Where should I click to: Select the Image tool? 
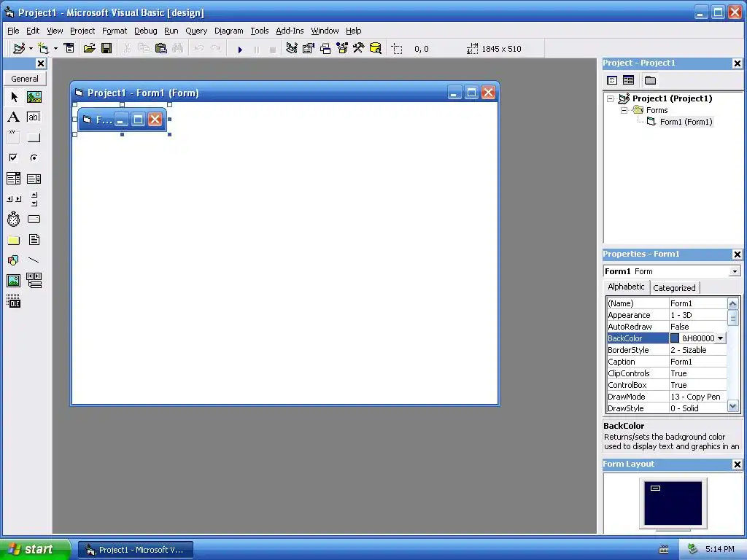coord(14,281)
